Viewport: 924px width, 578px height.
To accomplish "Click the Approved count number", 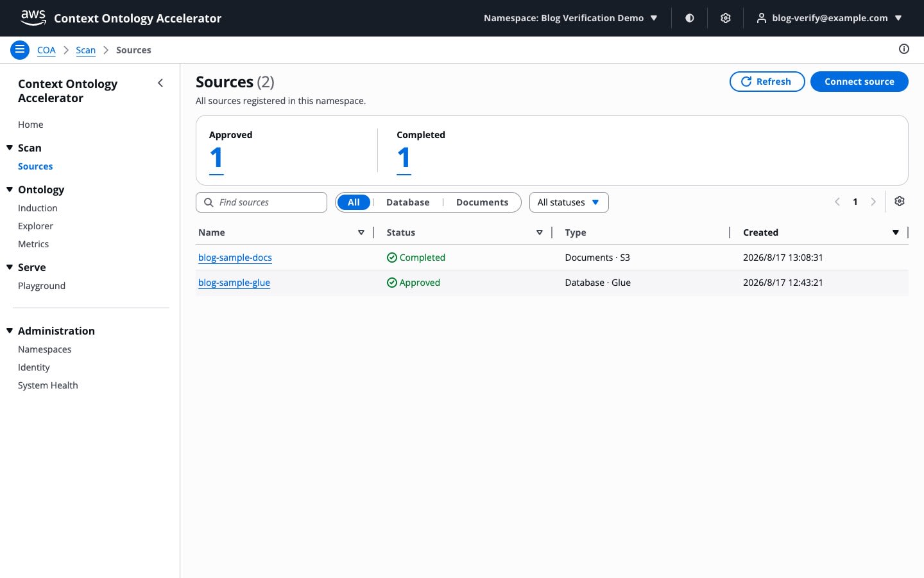I will pos(216,159).
